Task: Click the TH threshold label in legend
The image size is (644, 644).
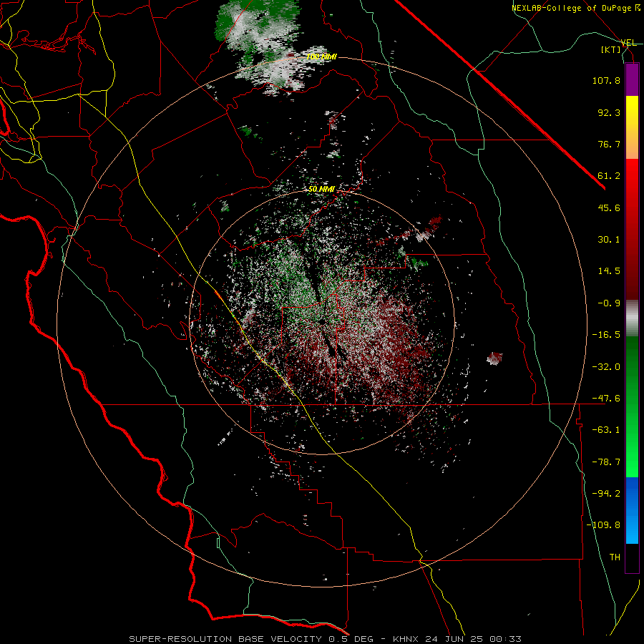Action: (x=615, y=557)
